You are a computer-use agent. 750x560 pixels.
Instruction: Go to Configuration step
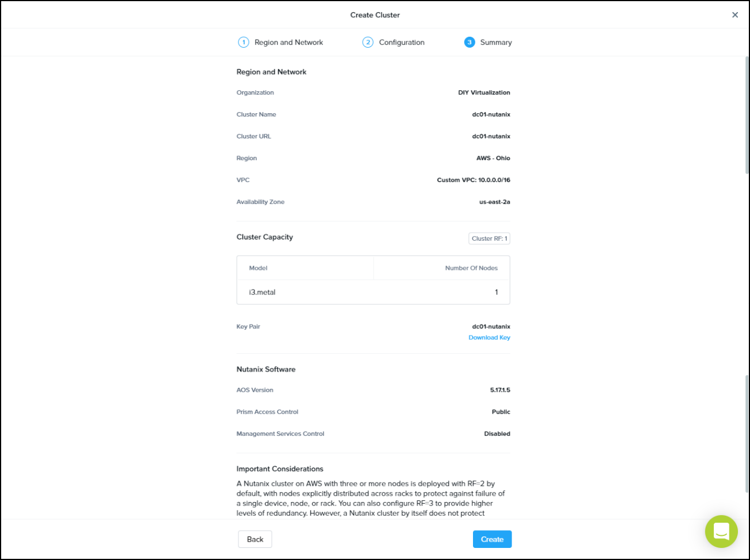tap(401, 43)
